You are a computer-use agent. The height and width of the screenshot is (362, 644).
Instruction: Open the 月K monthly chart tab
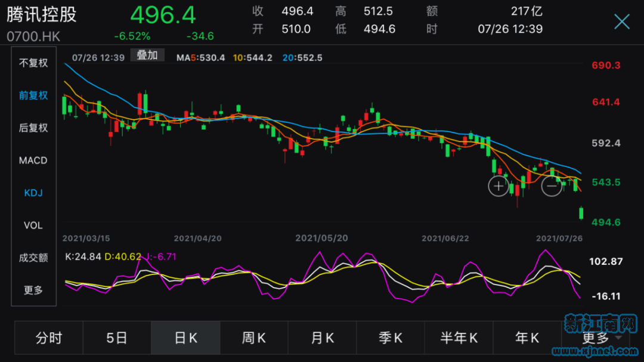pos(323,338)
